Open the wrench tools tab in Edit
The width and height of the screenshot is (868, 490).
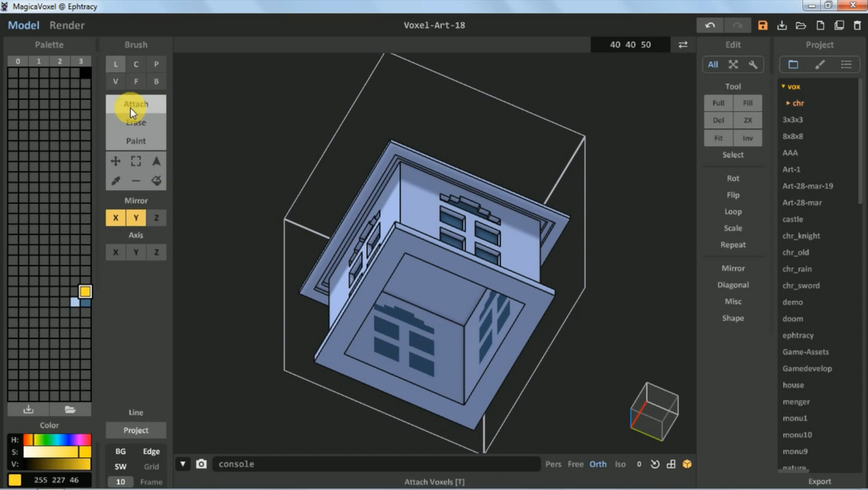[x=753, y=64]
